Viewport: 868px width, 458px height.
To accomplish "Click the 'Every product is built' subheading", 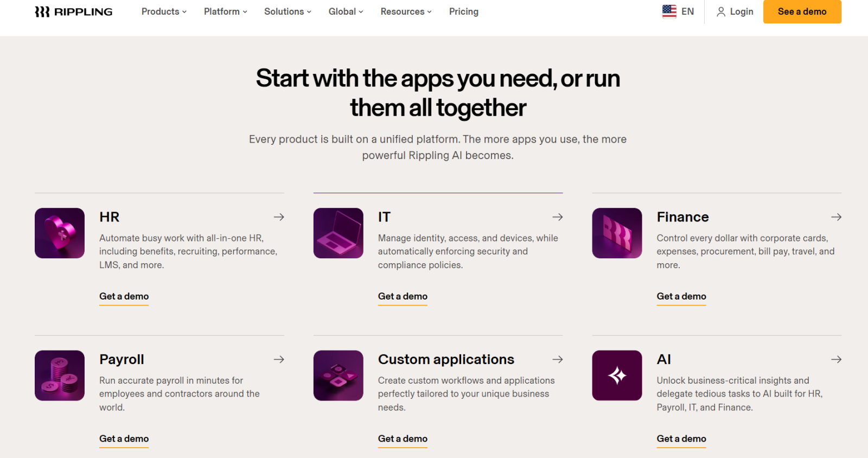I will pos(438,147).
